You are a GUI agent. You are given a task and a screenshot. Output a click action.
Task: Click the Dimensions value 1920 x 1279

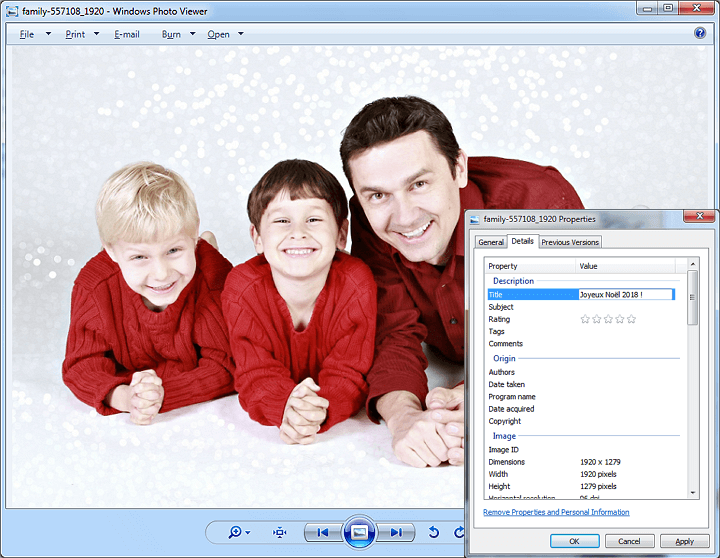click(x=600, y=462)
